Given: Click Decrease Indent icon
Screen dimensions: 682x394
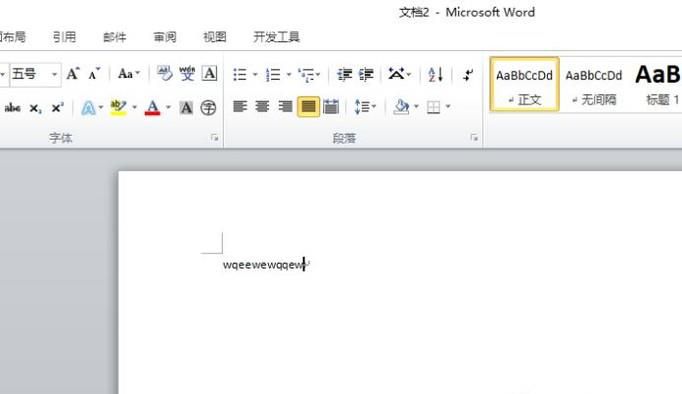Looking at the screenshot, I should click(x=344, y=74).
